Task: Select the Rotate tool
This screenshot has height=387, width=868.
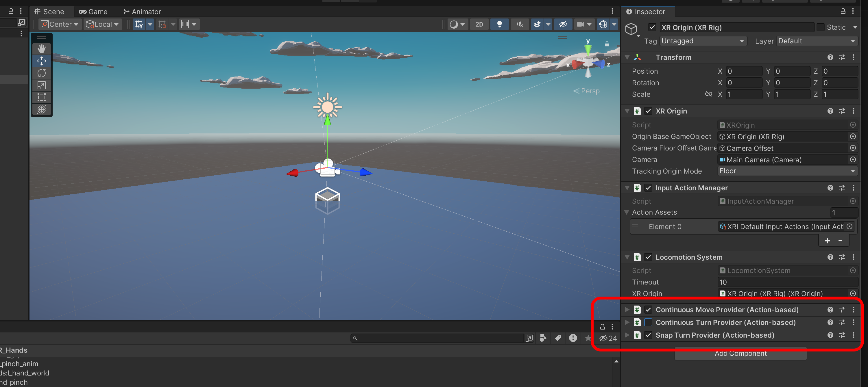Action: click(41, 73)
